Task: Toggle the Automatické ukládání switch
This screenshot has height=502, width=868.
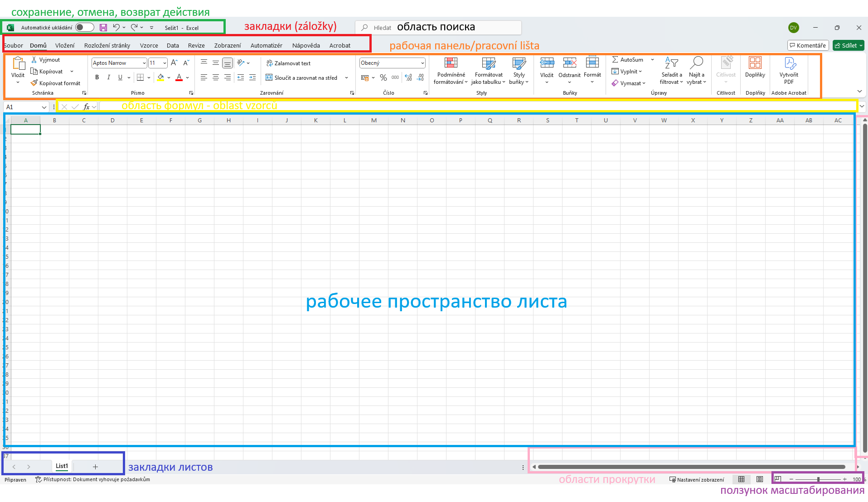Action: [x=84, y=28]
